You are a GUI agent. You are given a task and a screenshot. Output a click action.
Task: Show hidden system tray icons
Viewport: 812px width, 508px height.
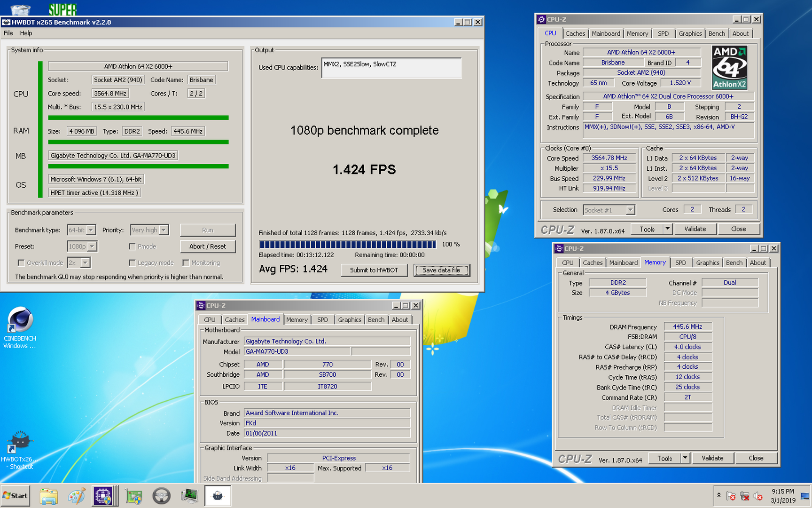[x=718, y=495]
